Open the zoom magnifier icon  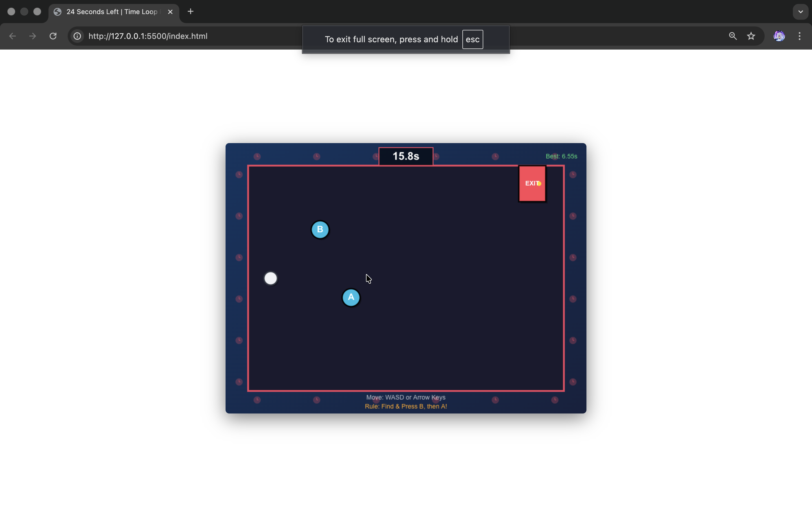click(x=733, y=36)
